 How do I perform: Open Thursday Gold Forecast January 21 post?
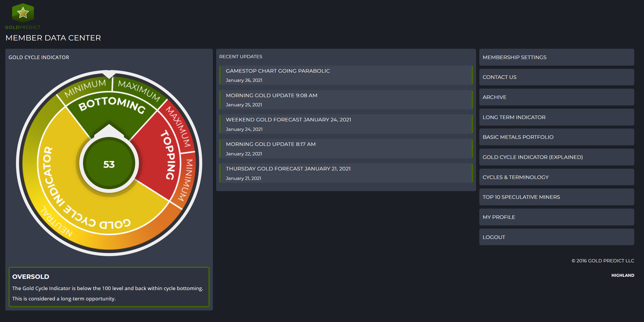tap(288, 169)
